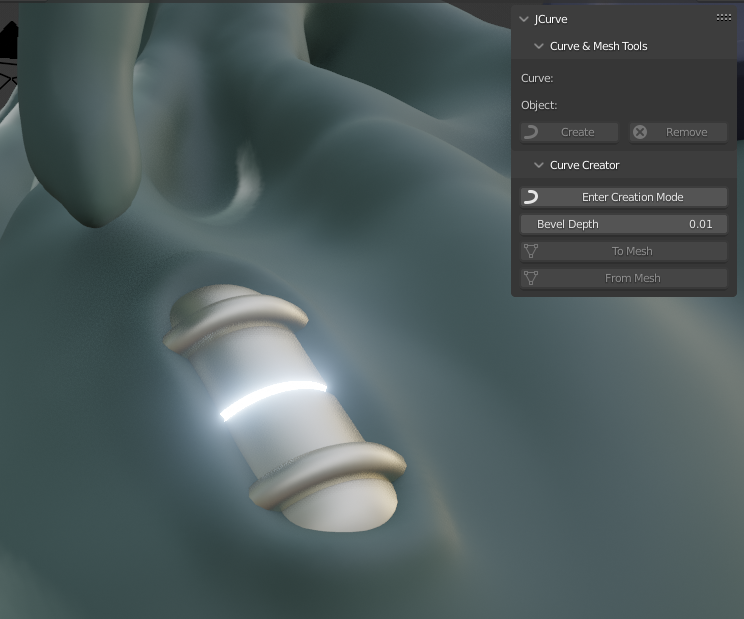
Task: Collapse the JCurve panel chevron
Action: click(x=524, y=19)
